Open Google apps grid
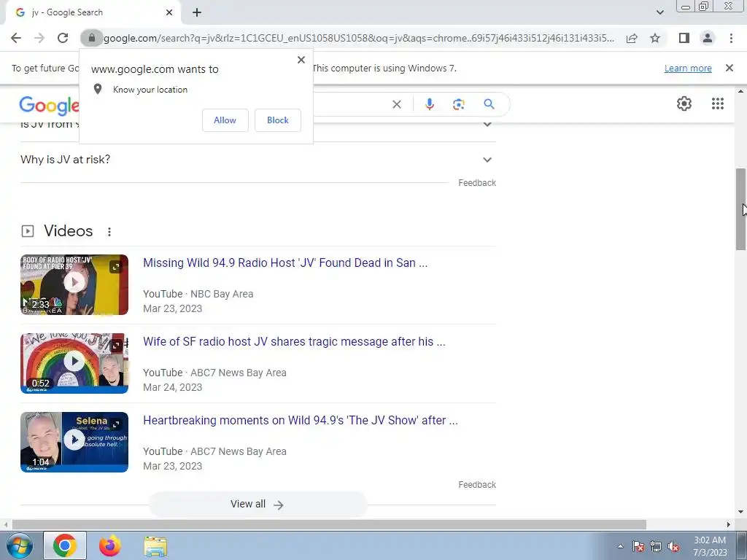The image size is (747, 560). point(718,104)
